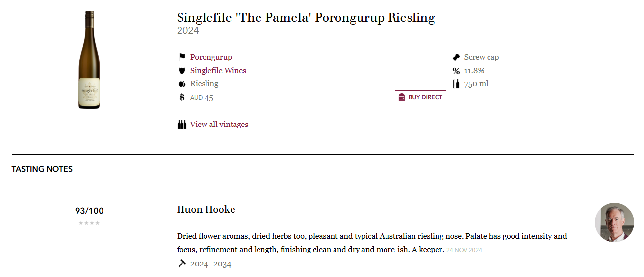
Task: Click the three bottles vintages icon
Action: (x=182, y=125)
